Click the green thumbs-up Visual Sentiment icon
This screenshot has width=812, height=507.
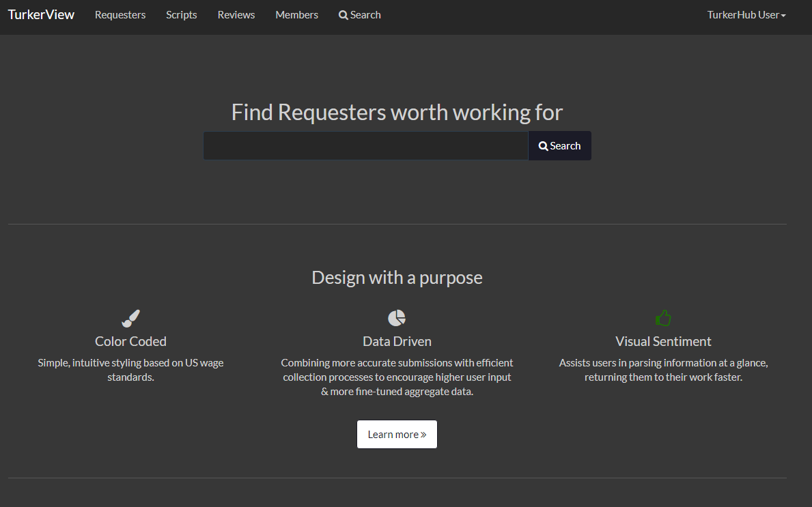(663, 317)
